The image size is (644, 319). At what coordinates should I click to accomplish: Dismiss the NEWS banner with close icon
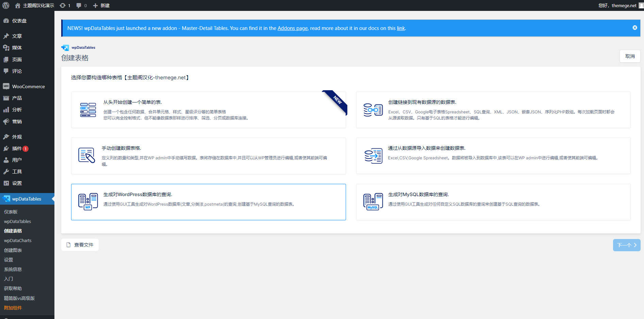[635, 28]
